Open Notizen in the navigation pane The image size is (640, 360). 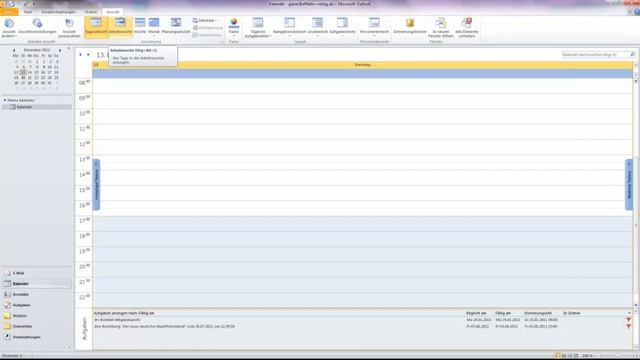tap(37, 316)
